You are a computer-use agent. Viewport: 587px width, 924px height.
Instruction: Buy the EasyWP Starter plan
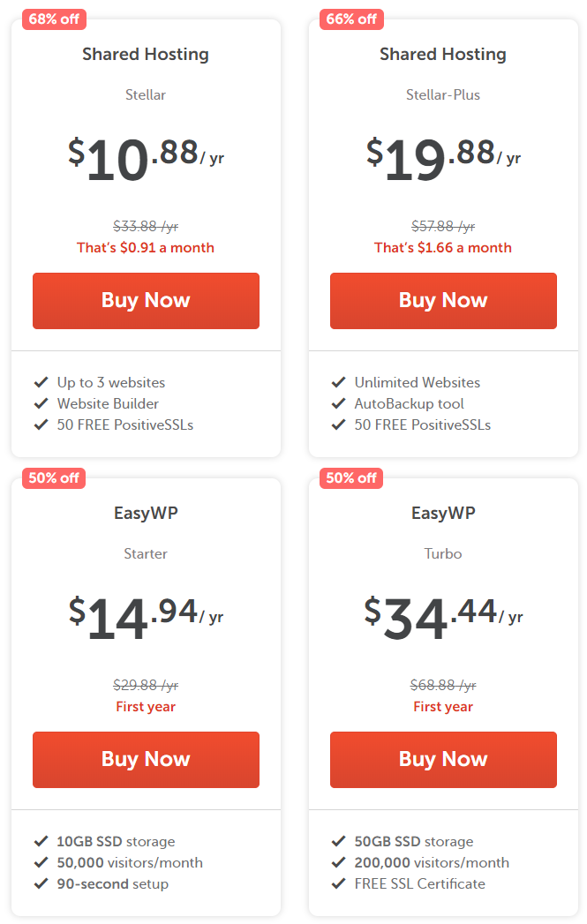(x=146, y=760)
